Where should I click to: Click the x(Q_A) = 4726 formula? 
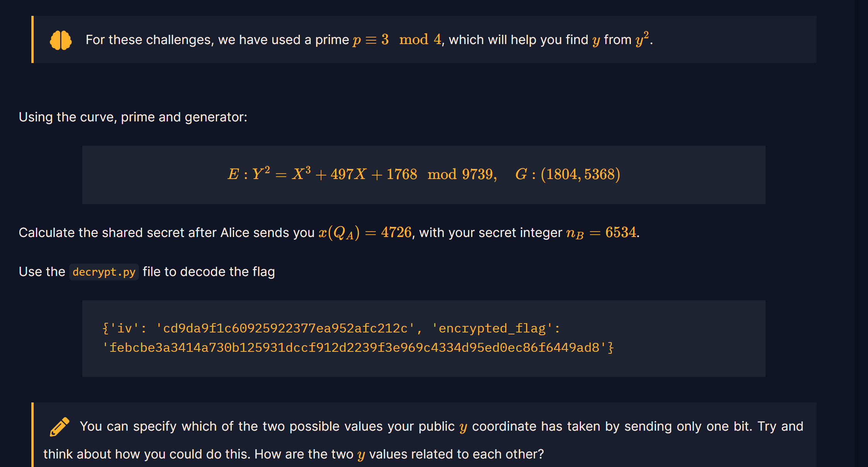(365, 233)
